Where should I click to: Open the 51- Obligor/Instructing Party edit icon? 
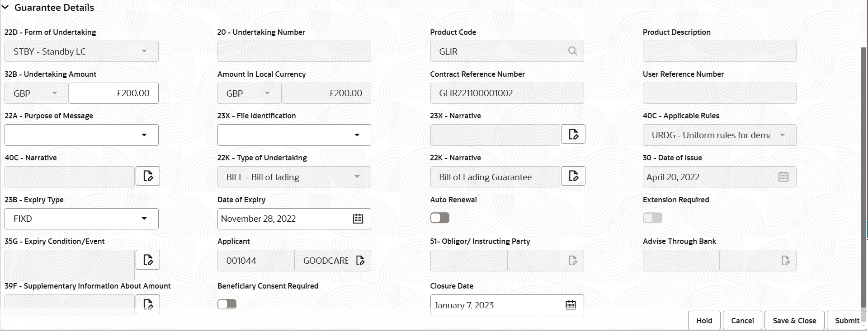pyautogui.click(x=573, y=261)
